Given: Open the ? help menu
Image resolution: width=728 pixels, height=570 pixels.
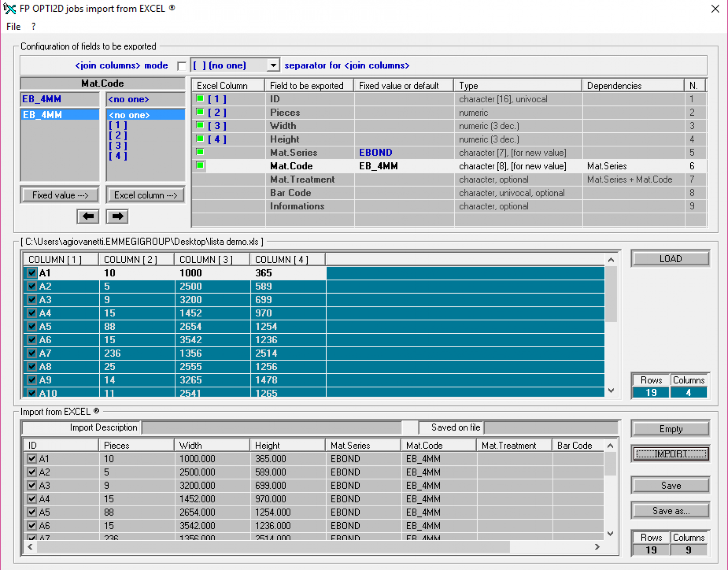Looking at the screenshot, I should tap(33, 26).
